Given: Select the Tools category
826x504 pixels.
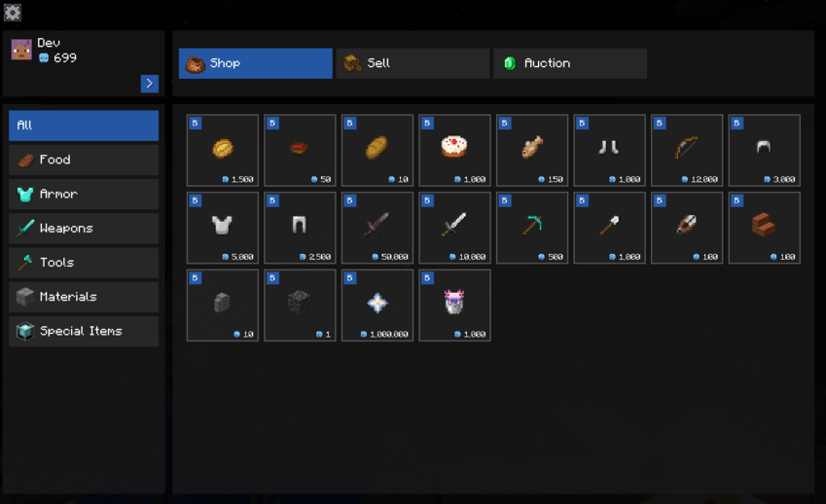Looking at the screenshot, I should [84, 263].
